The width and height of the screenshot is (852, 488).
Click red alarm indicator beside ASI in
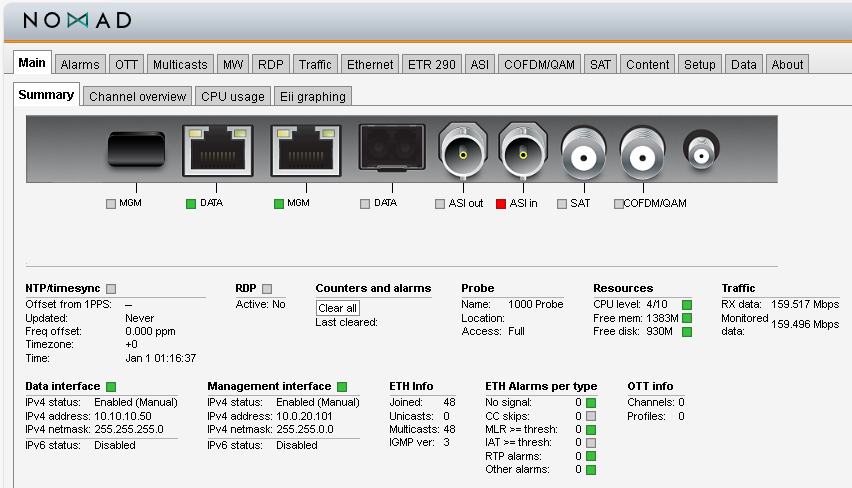click(501, 204)
